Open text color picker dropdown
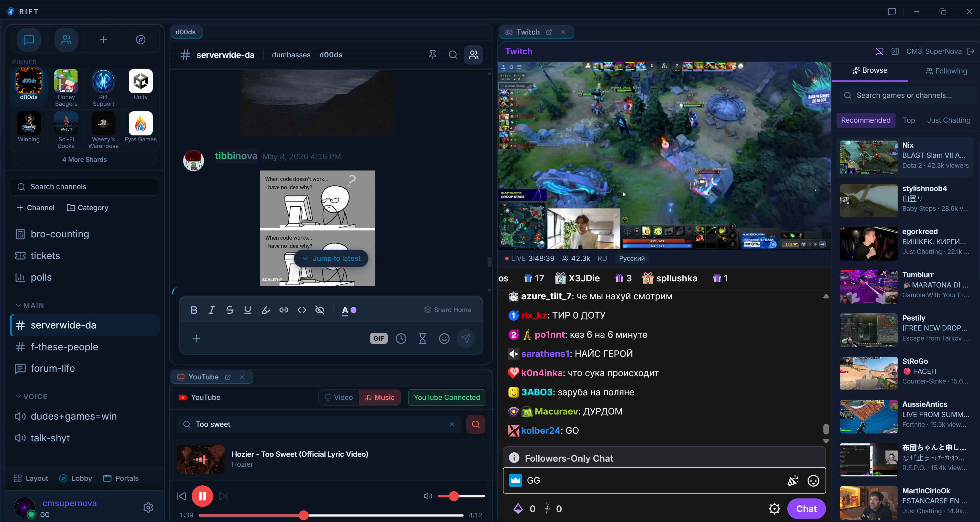The image size is (980, 522). pos(345,310)
